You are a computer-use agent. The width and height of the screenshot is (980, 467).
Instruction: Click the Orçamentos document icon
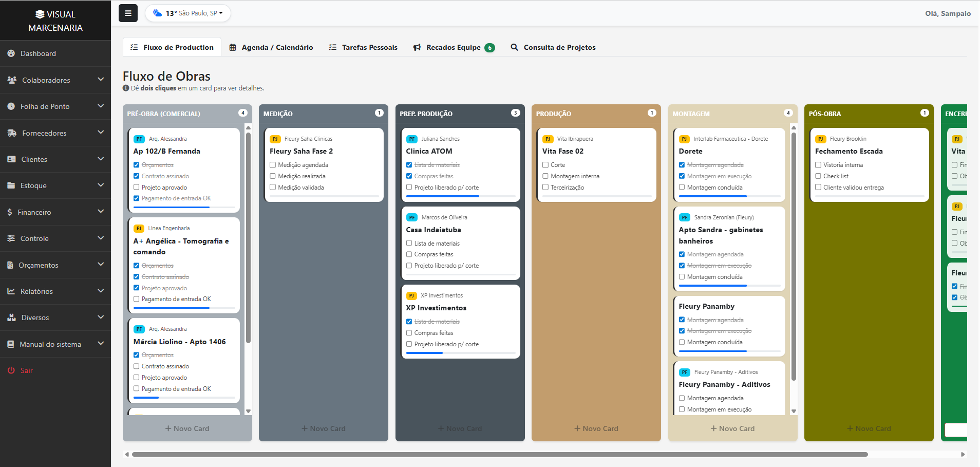pos(10,265)
